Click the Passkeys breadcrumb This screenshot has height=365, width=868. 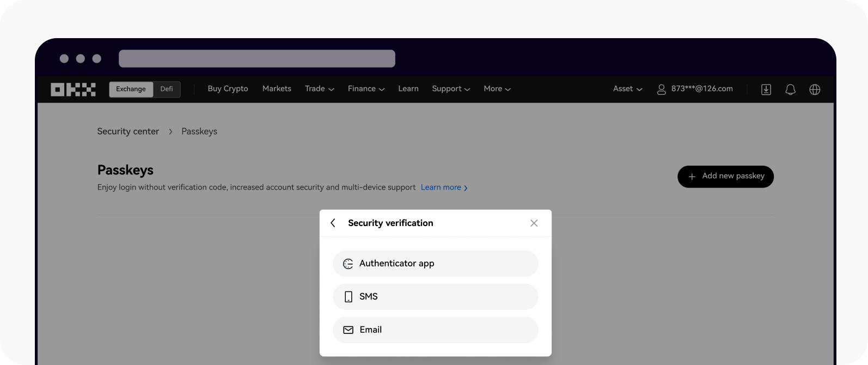tap(199, 131)
